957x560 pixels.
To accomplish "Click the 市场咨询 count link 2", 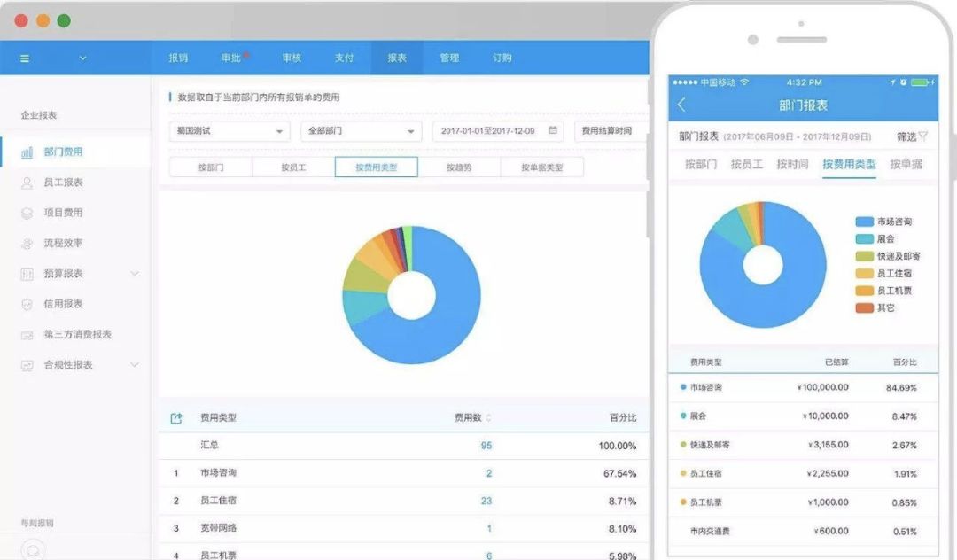I will click(x=489, y=473).
